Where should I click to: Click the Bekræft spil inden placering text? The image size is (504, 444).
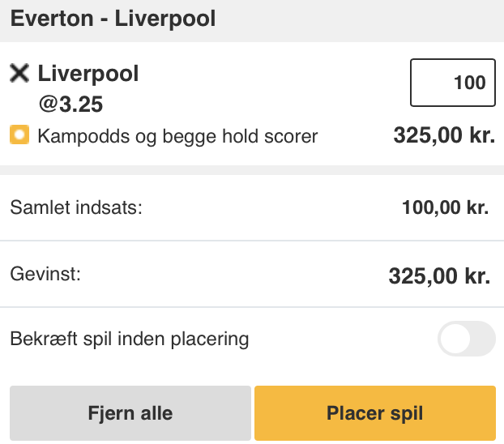130,339
